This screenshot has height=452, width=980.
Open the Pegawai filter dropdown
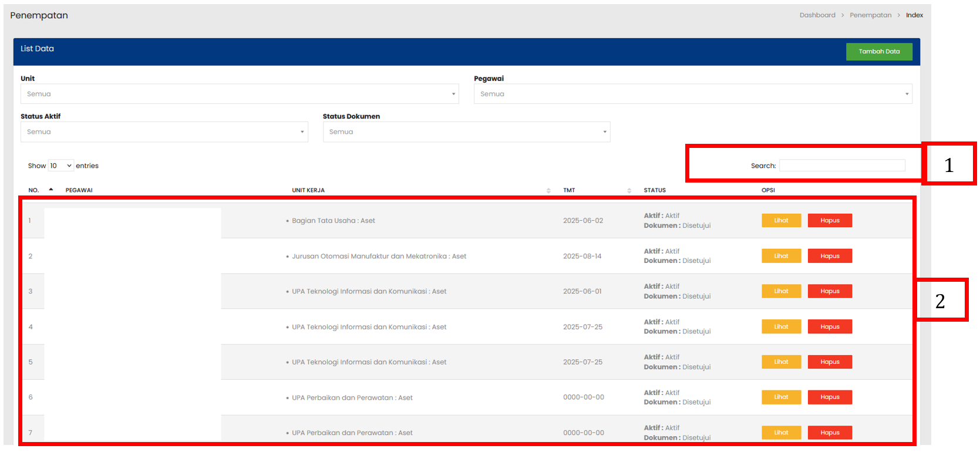[x=692, y=94]
